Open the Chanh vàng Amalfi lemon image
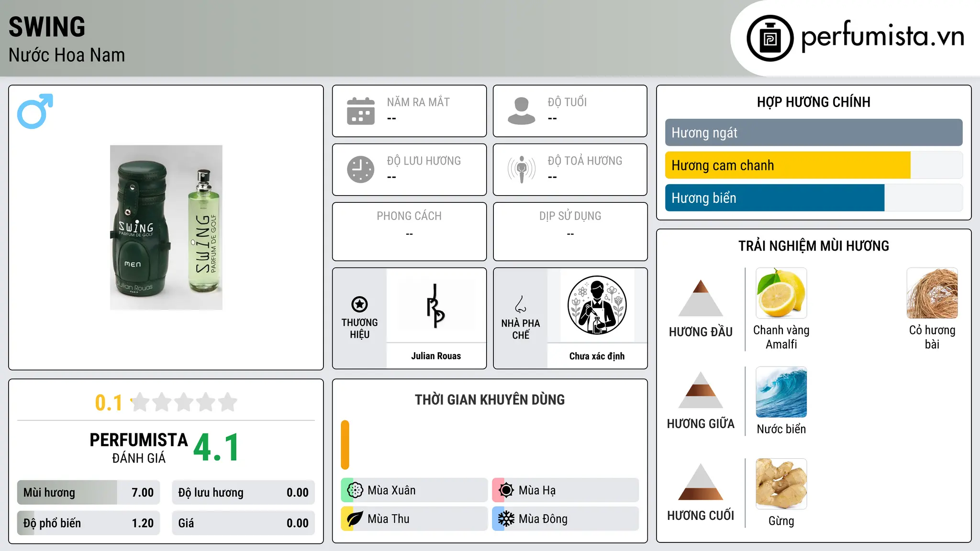The width and height of the screenshot is (980, 551). click(781, 293)
